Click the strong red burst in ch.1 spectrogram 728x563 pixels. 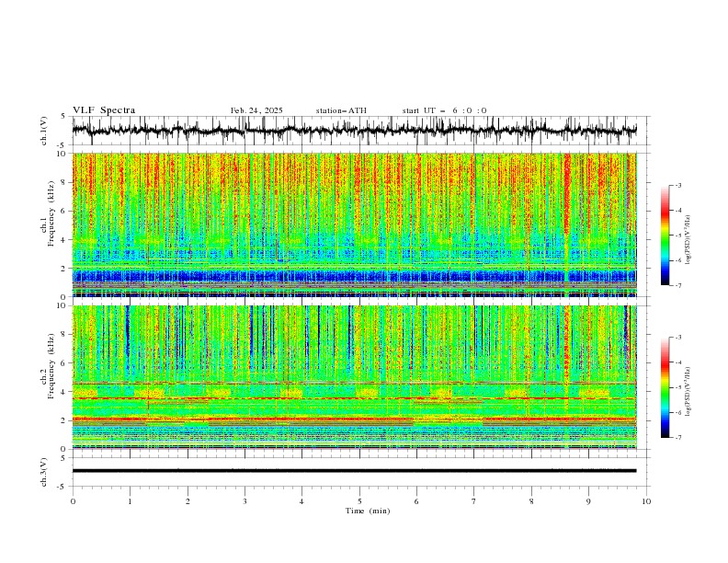coord(567,195)
